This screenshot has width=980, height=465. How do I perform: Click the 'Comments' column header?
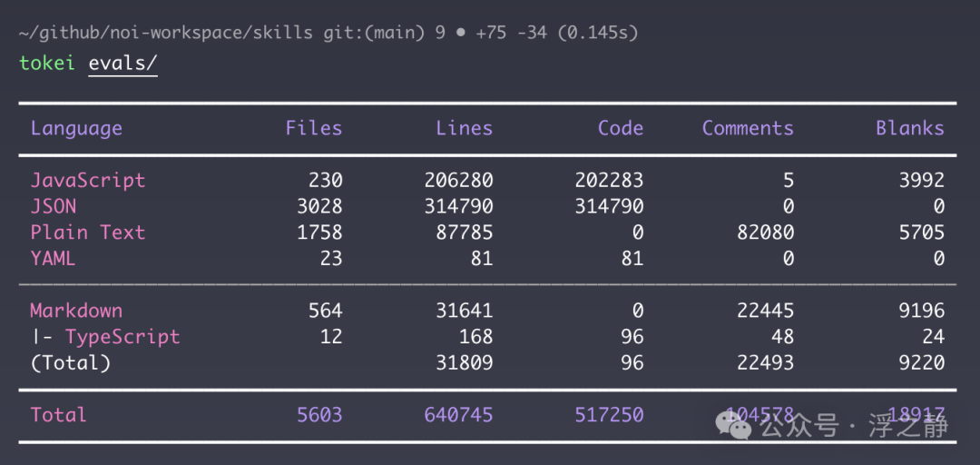pos(748,128)
